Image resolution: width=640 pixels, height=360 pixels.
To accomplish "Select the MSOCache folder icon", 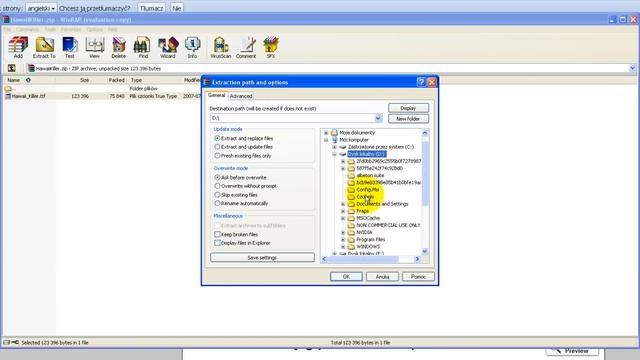I will pyautogui.click(x=351, y=218).
